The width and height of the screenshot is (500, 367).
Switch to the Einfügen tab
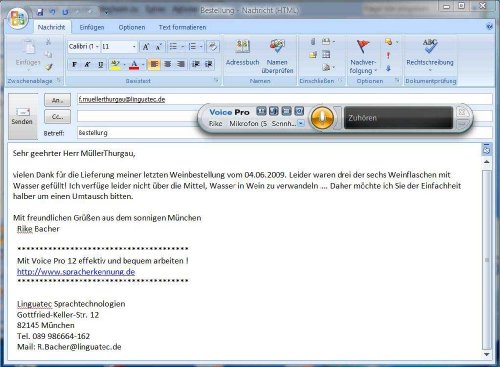tap(92, 27)
